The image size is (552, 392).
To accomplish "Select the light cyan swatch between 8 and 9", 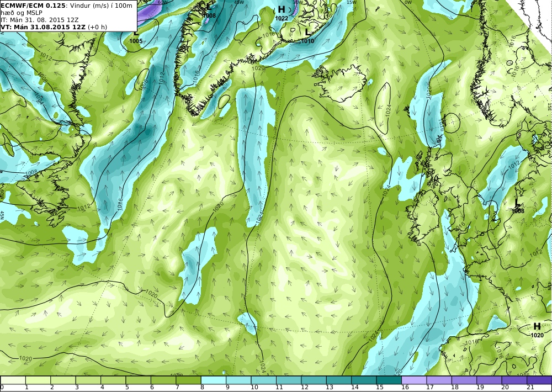I will tap(214, 380).
